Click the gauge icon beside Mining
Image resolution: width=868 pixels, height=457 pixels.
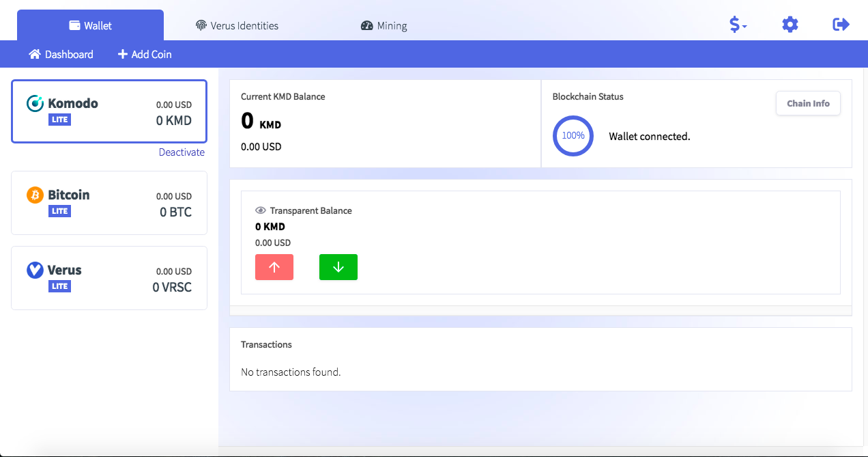tap(367, 26)
